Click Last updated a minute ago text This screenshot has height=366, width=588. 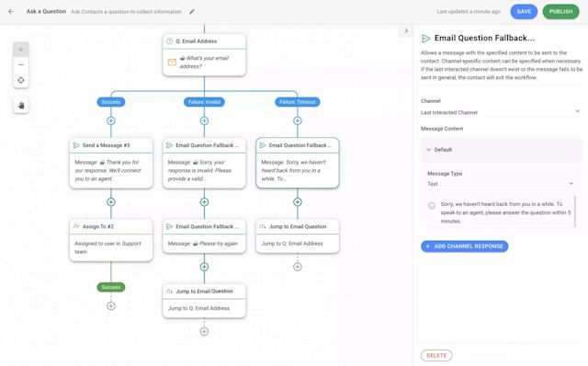(469, 12)
